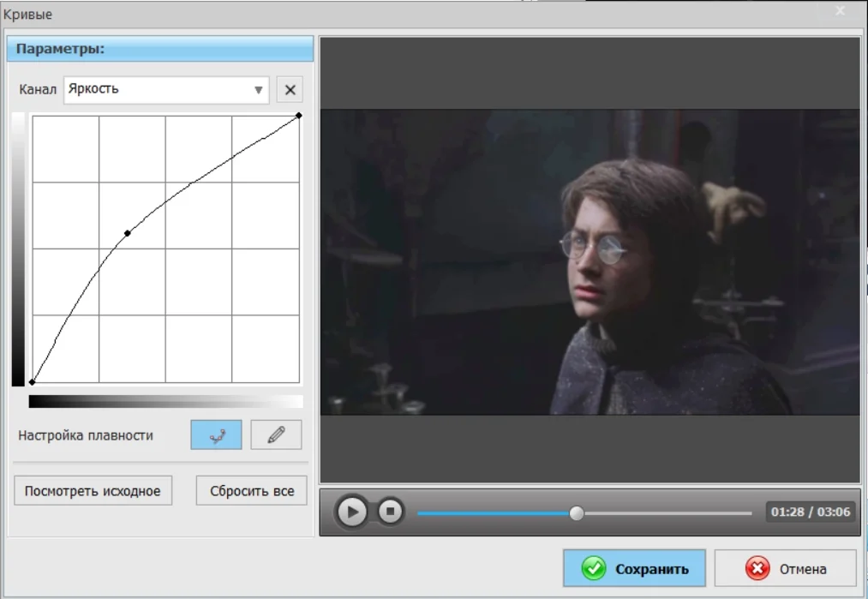Select the middle control point on the curve

(x=128, y=233)
